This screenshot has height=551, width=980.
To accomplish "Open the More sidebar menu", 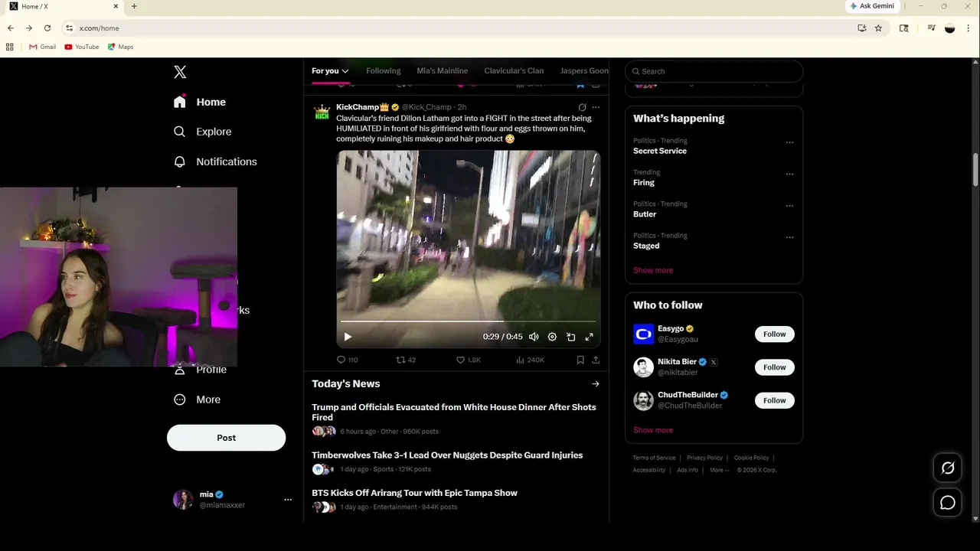I will point(198,399).
